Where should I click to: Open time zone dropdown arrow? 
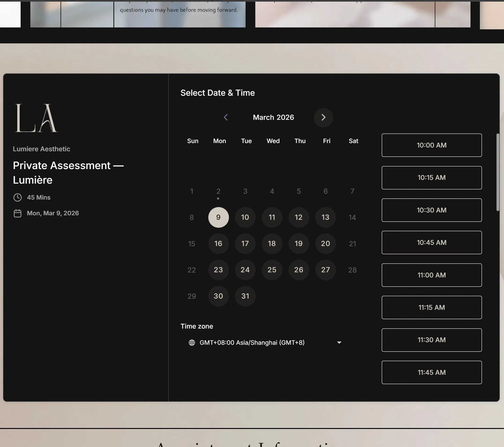click(339, 343)
